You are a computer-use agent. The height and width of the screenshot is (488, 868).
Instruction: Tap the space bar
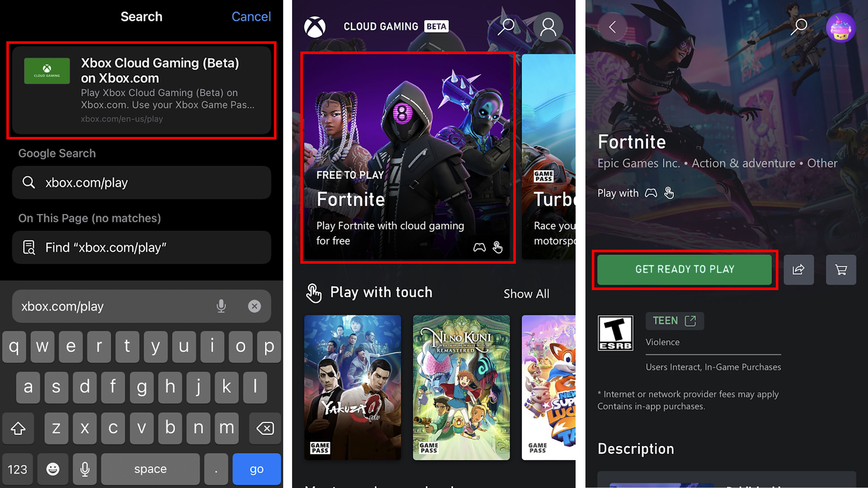pos(150,469)
